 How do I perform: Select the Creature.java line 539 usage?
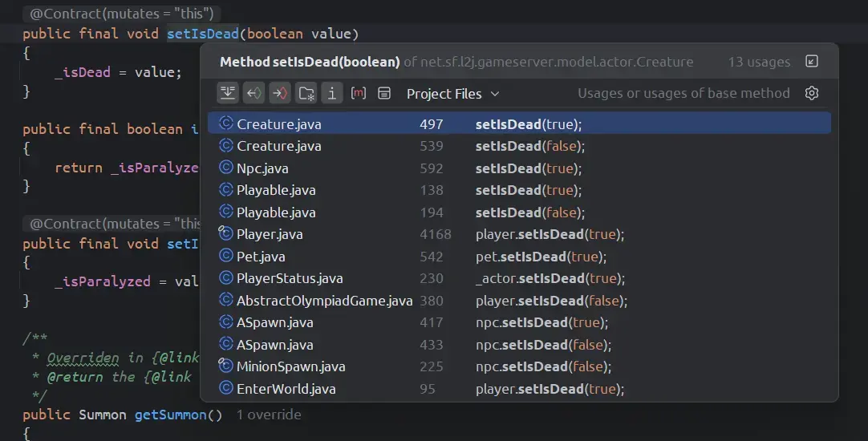[519, 146]
